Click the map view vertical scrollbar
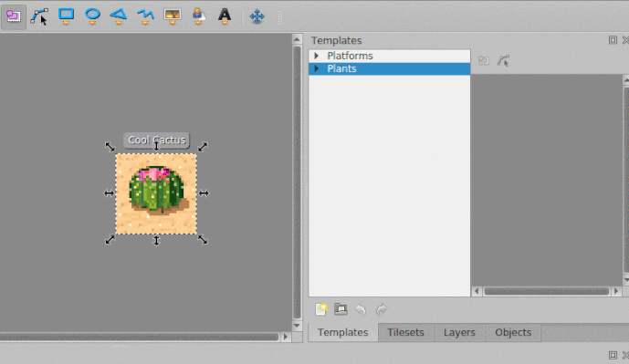 click(x=298, y=182)
